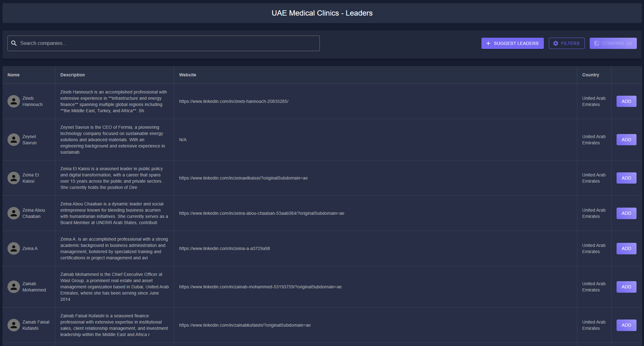Click the Description column header

[72, 75]
